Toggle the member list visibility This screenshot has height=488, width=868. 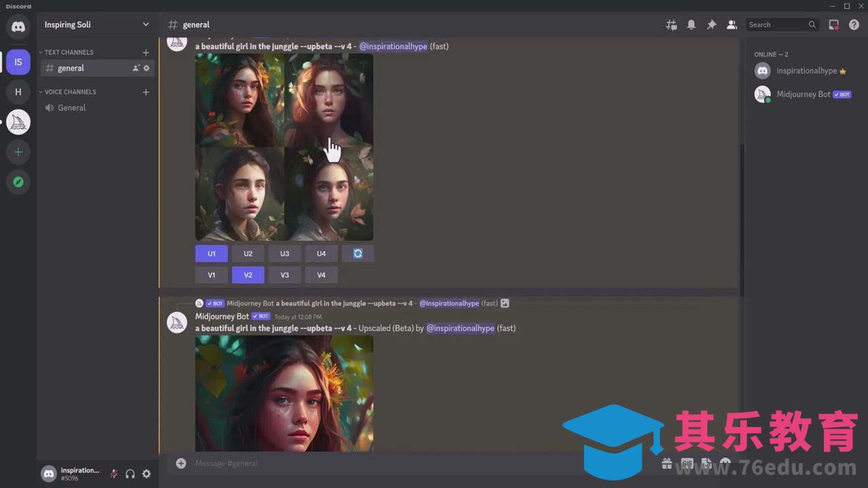pyautogui.click(x=732, y=24)
